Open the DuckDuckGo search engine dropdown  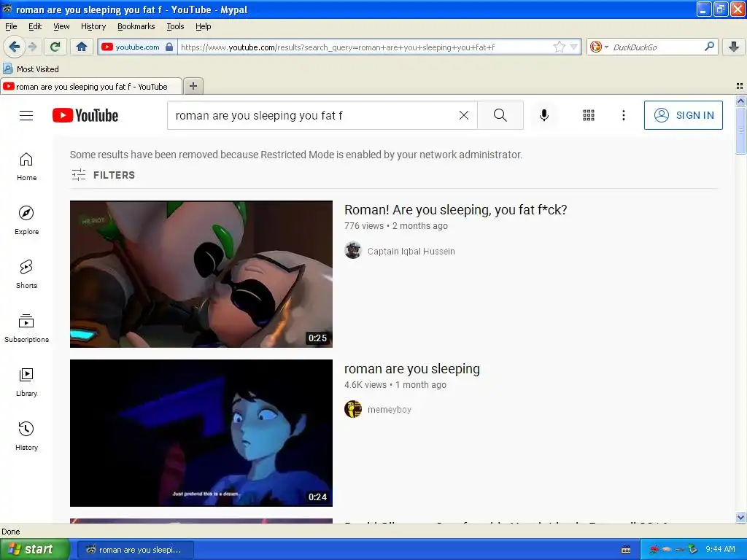coord(600,47)
